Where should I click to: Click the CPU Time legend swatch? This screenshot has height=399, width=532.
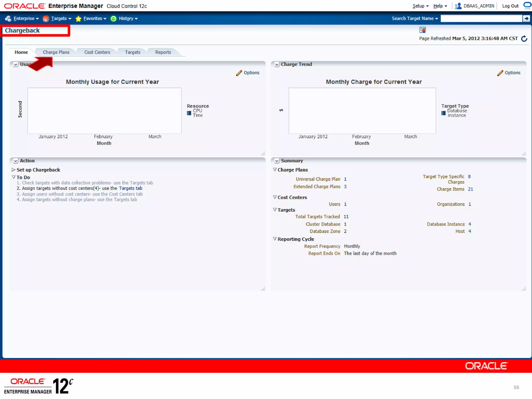pos(189,113)
